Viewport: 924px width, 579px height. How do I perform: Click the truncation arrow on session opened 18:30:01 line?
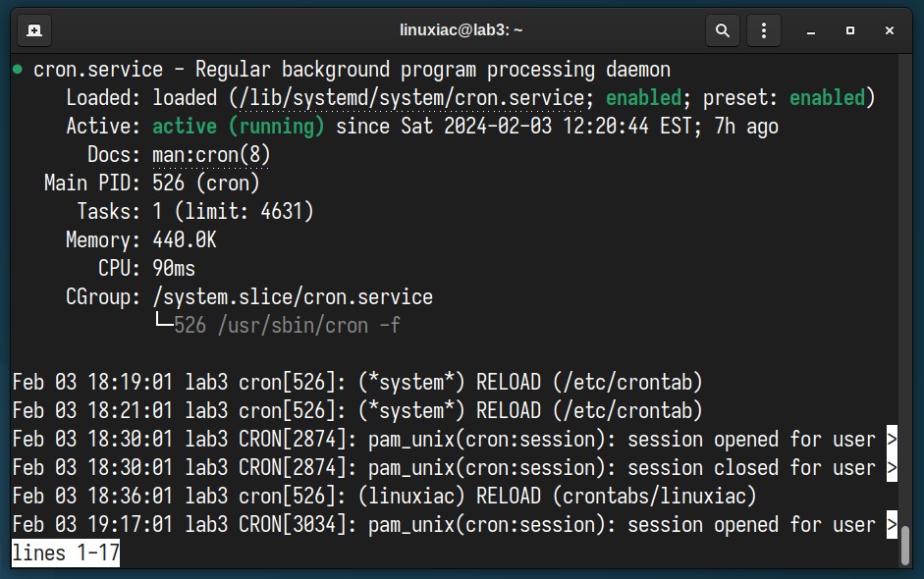pyautogui.click(x=892, y=440)
